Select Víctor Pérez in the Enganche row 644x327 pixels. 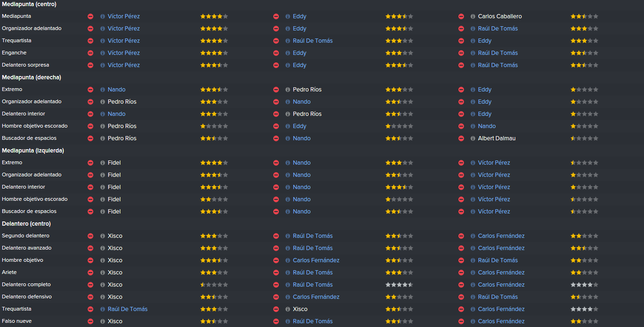(x=124, y=53)
